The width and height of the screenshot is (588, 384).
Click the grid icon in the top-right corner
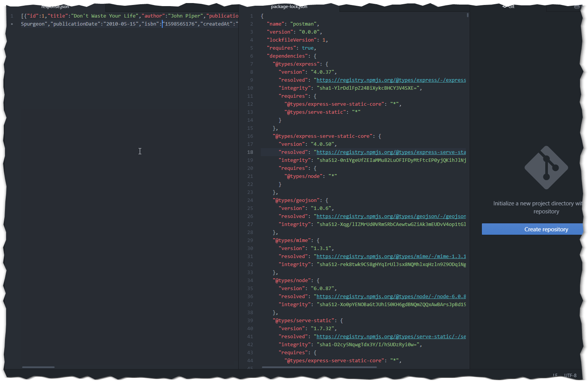pos(576,7)
